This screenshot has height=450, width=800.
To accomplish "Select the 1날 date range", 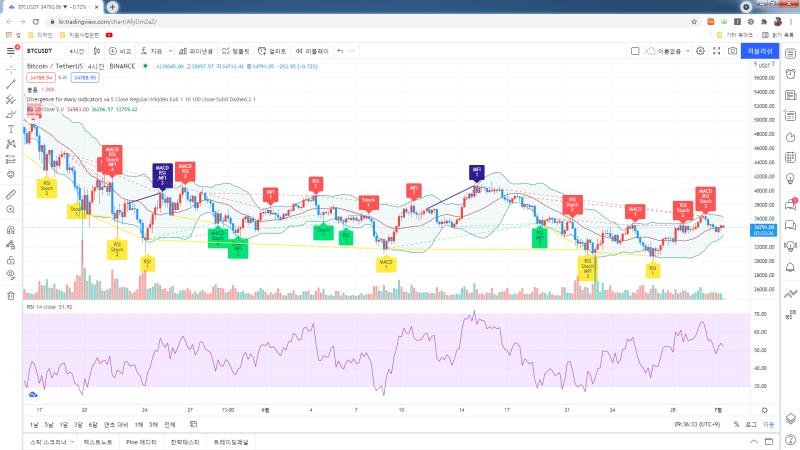I will 34,424.
